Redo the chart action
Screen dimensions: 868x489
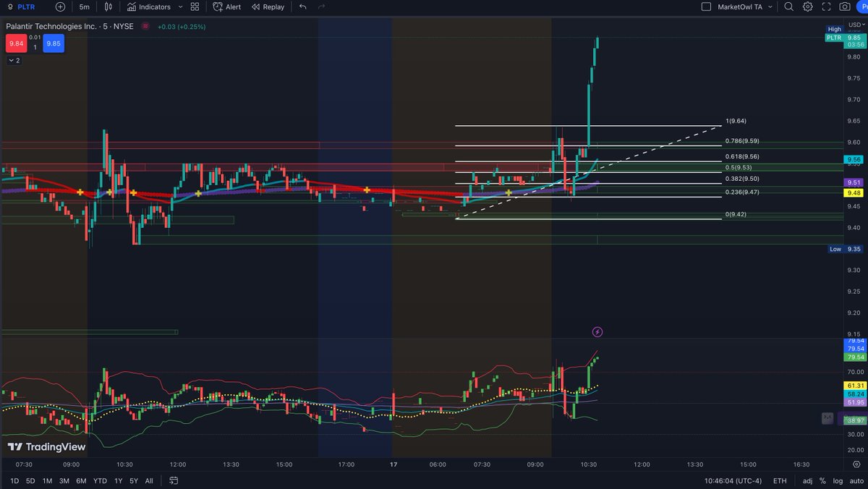[x=323, y=7]
